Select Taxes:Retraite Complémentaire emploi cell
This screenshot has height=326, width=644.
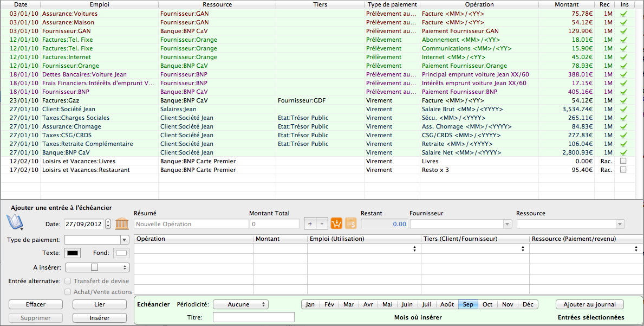(100, 144)
